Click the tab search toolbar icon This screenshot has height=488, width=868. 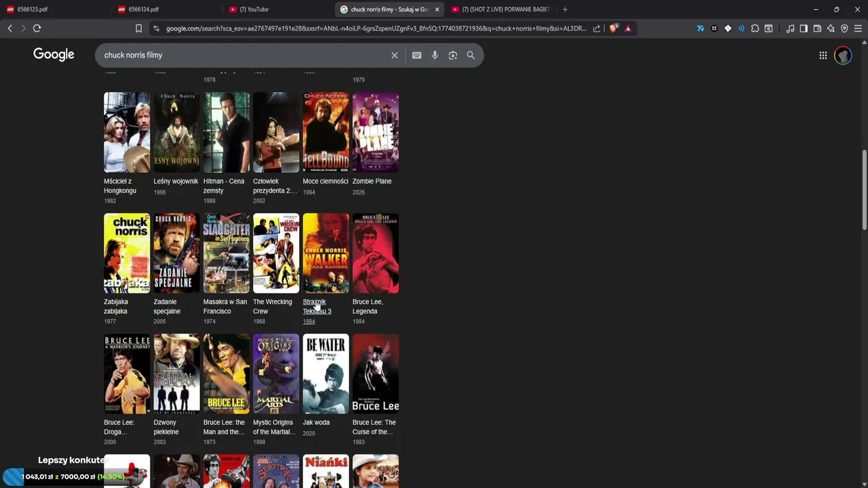(x=768, y=28)
